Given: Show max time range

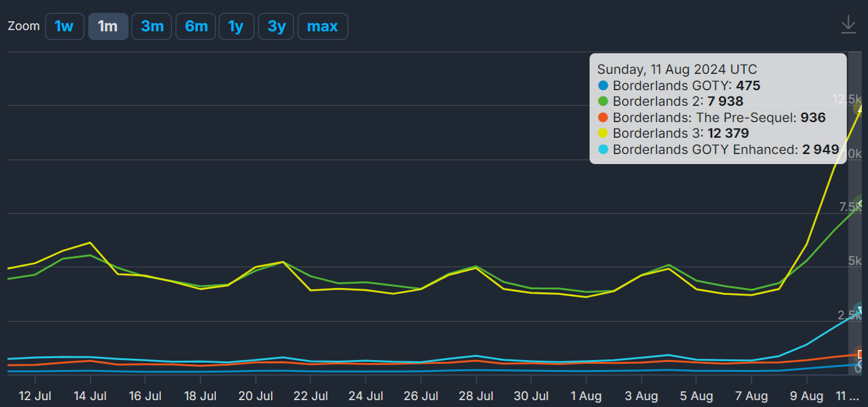Looking at the screenshot, I should pyautogui.click(x=322, y=26).
